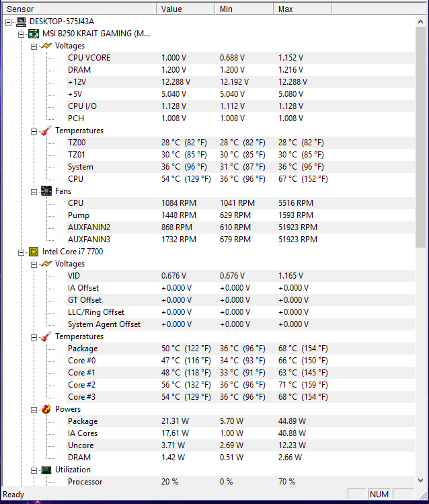Click the thermometer icon under MSI motherboard

pos(46,131)
